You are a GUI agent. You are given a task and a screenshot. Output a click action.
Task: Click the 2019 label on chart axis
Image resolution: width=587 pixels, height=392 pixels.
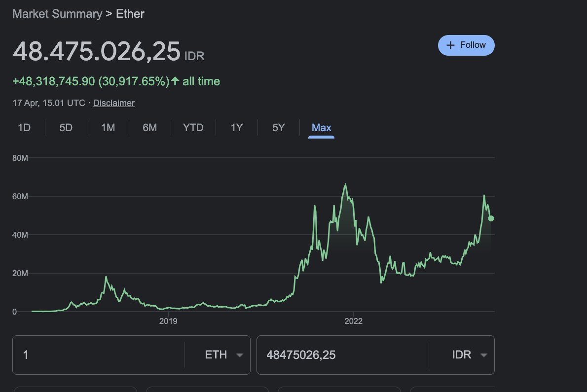tap(168, 321)
